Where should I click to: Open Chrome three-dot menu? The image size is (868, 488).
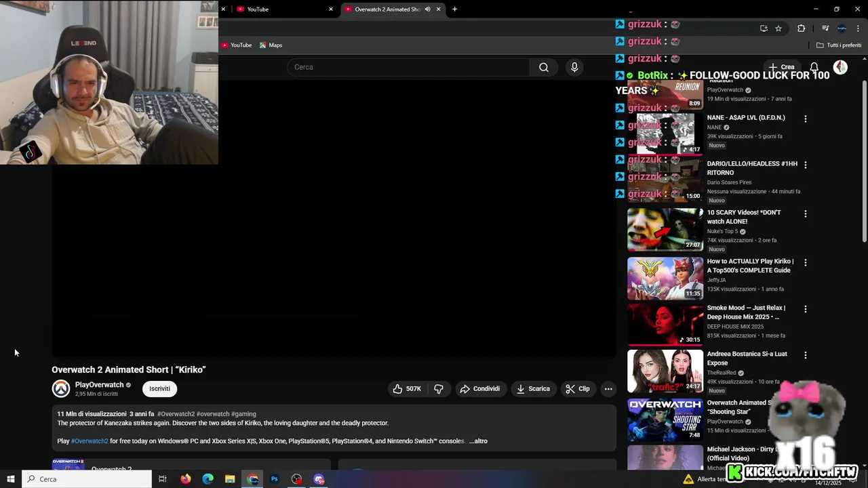tap(859, 28)
